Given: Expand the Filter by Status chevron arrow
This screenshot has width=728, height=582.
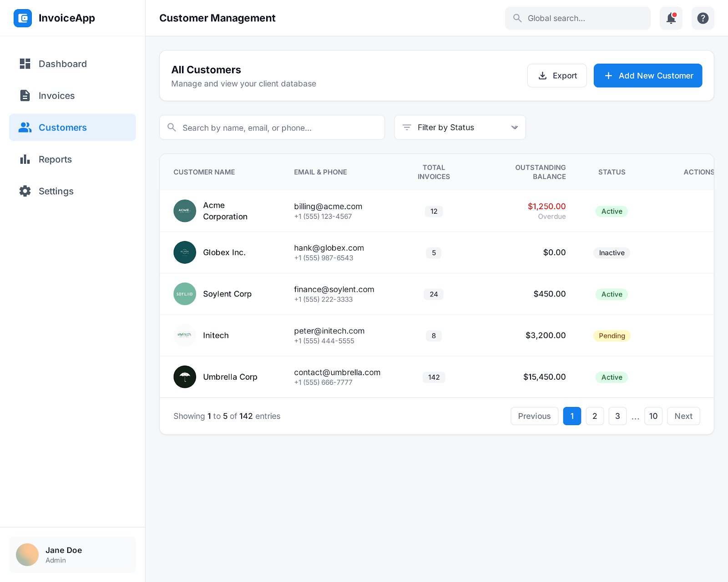Looking at the screenshot, I should pos(514,127).
